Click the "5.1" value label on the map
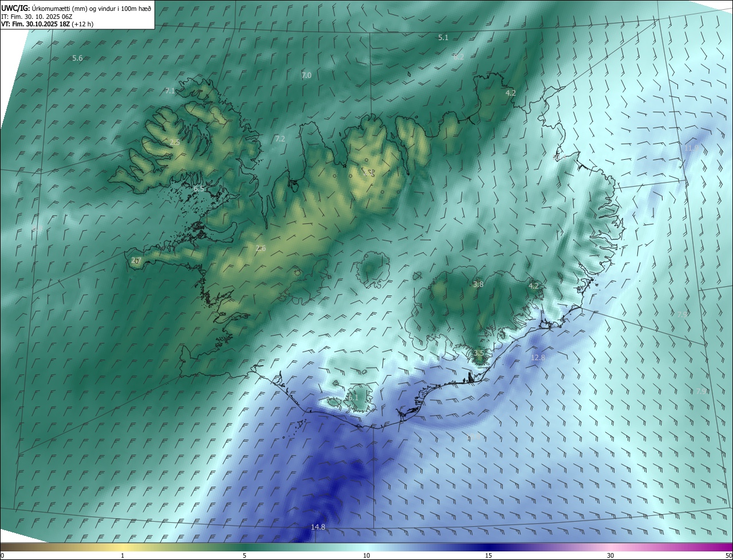Image resolution: width=733 pixels, height=560 pixels. point(443,38)
